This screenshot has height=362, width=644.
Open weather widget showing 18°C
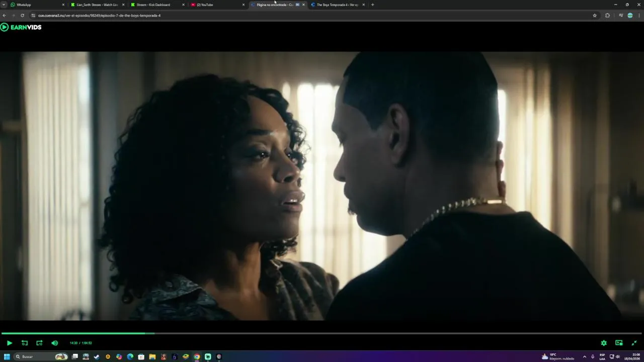pyautogui.click(x=558, y=356)
